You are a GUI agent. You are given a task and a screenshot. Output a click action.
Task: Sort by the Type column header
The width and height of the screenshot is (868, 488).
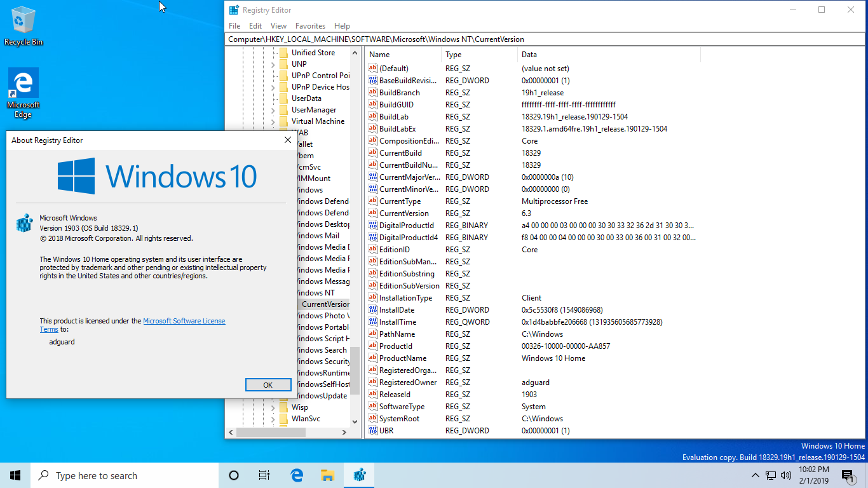click(479, 55)
